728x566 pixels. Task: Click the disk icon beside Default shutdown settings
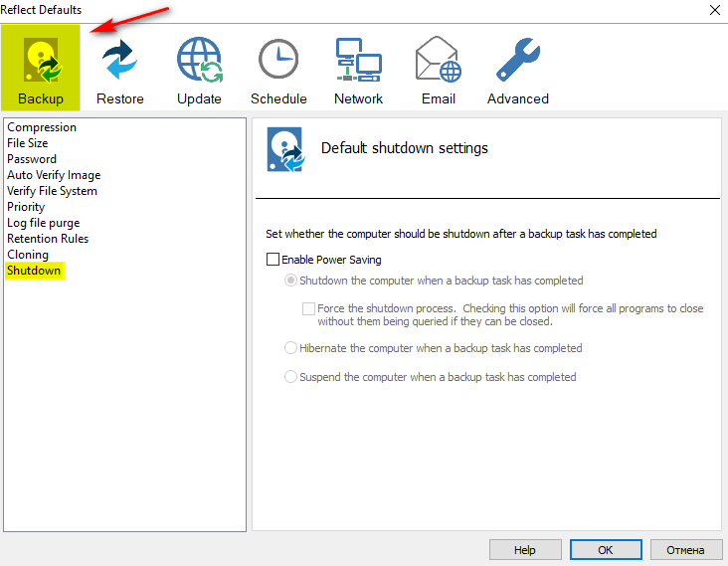[285, 149]
